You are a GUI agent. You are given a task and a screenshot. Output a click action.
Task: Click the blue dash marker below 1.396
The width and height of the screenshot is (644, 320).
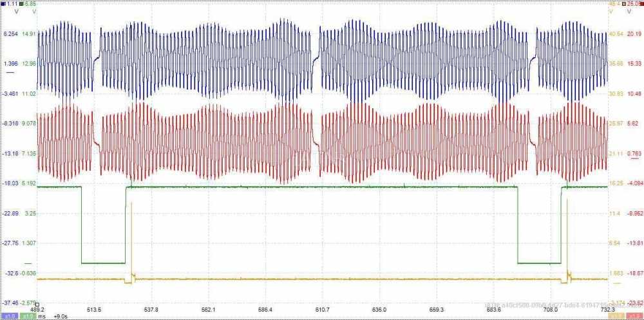tap(10, 73)
